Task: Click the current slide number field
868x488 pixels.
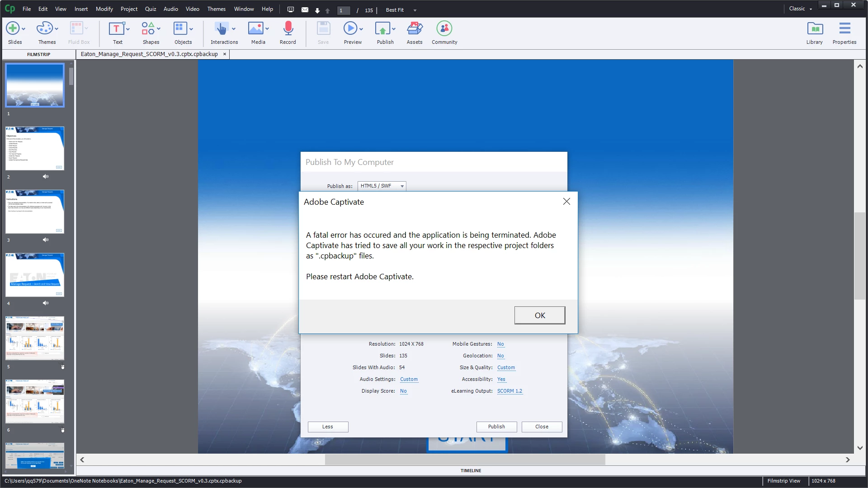Action: tap(344, 10)
